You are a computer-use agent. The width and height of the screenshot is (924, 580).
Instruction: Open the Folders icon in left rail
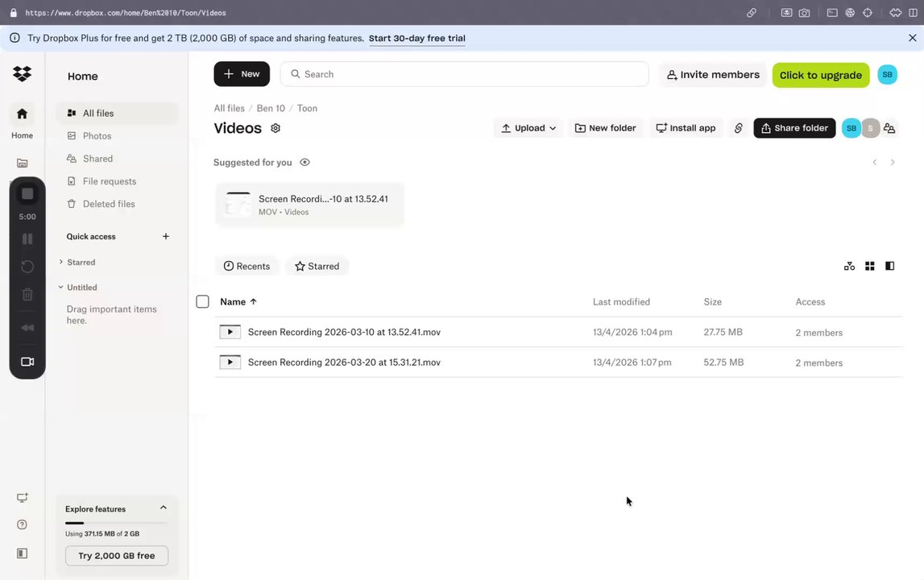(x=22, y=163)
